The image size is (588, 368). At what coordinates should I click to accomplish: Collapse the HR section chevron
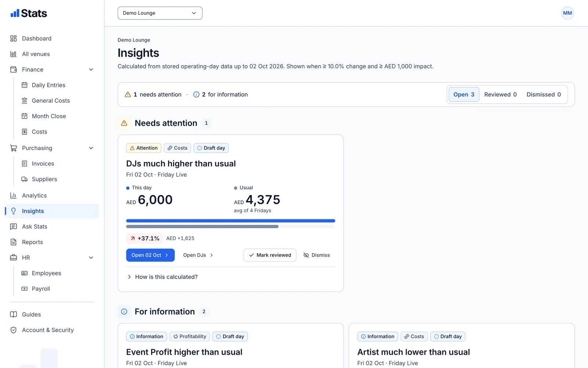click(91, 258)
